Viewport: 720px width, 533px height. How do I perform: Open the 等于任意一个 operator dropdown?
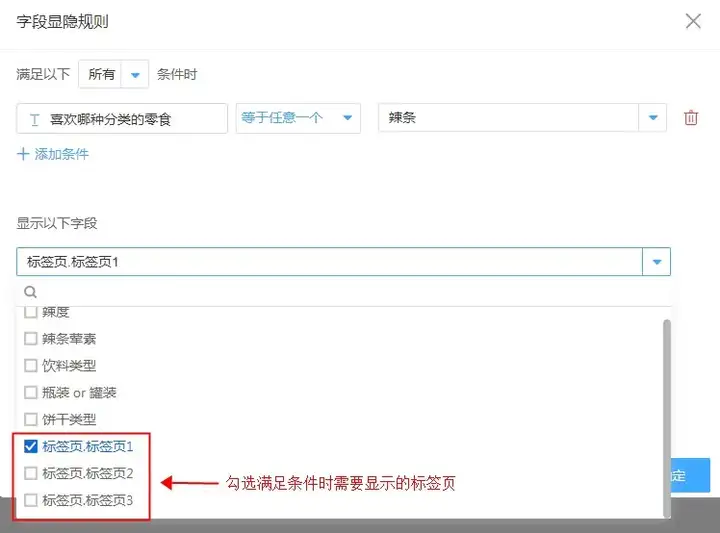[298, 118]
